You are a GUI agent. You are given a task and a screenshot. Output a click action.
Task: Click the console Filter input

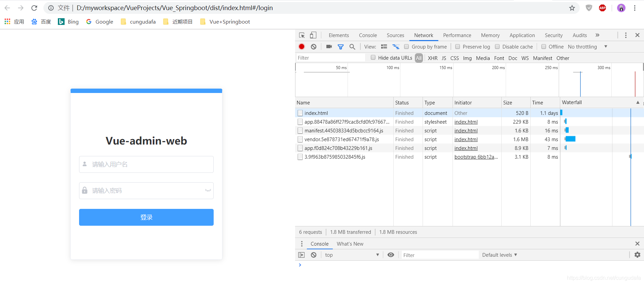click(439, 255)
